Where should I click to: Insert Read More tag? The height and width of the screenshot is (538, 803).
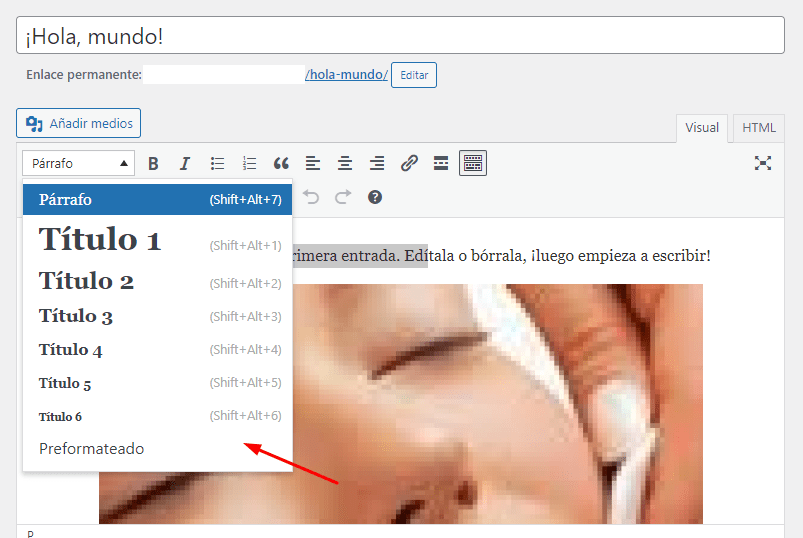pyautogui.click(x=441, y=163)
